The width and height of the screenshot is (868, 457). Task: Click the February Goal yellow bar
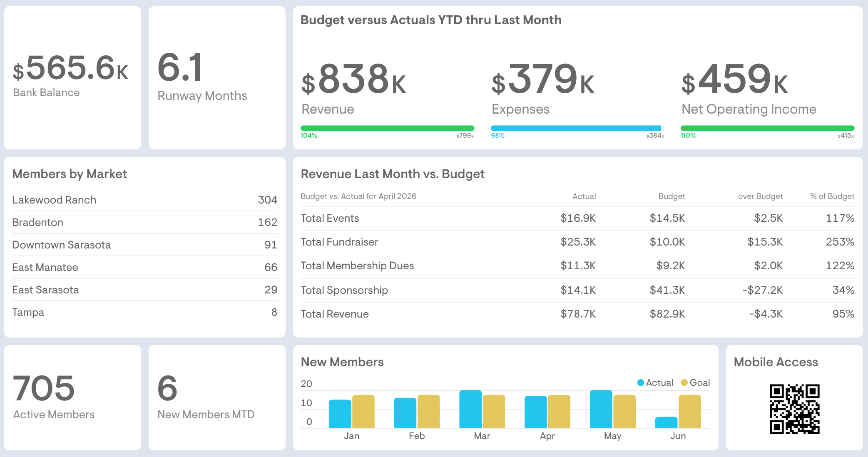429,412
